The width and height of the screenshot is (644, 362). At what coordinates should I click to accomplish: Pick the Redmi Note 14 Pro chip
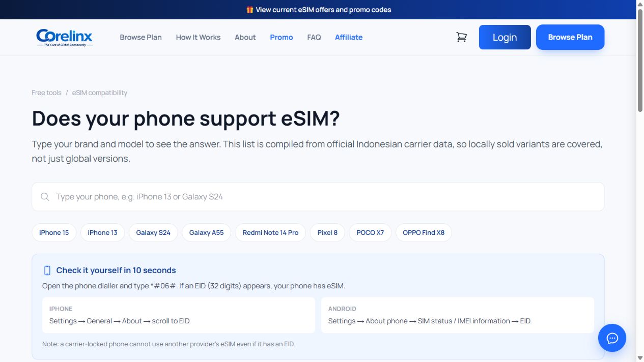click(x=270, y=232)
